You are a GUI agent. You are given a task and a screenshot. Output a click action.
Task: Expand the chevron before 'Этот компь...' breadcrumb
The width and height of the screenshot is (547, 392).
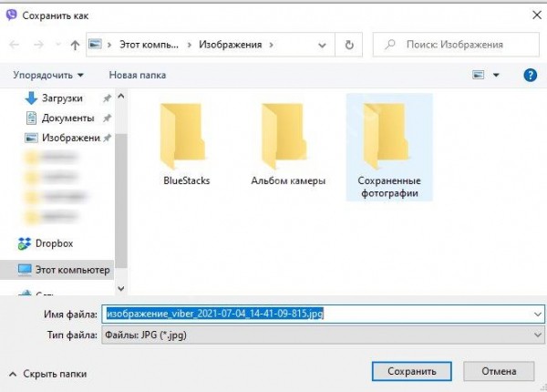coord(109,45)
